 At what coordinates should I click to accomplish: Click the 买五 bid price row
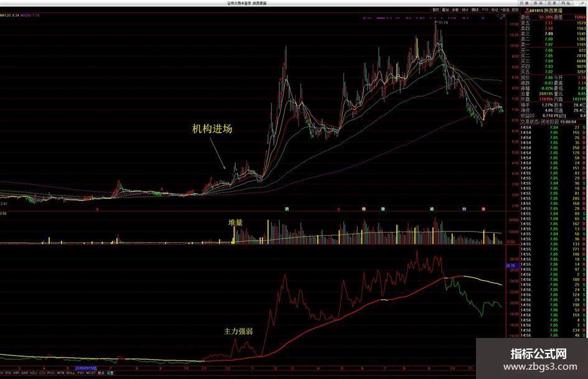(x=553, y=72)
